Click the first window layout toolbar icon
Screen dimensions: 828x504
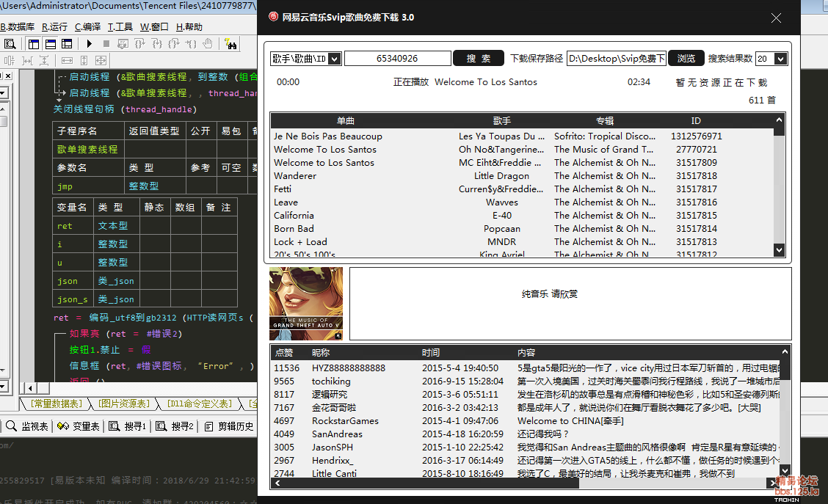[33, 44]
